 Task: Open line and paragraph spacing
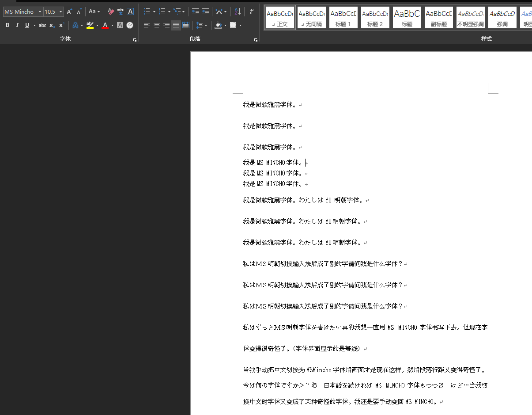tap(200, 25)
